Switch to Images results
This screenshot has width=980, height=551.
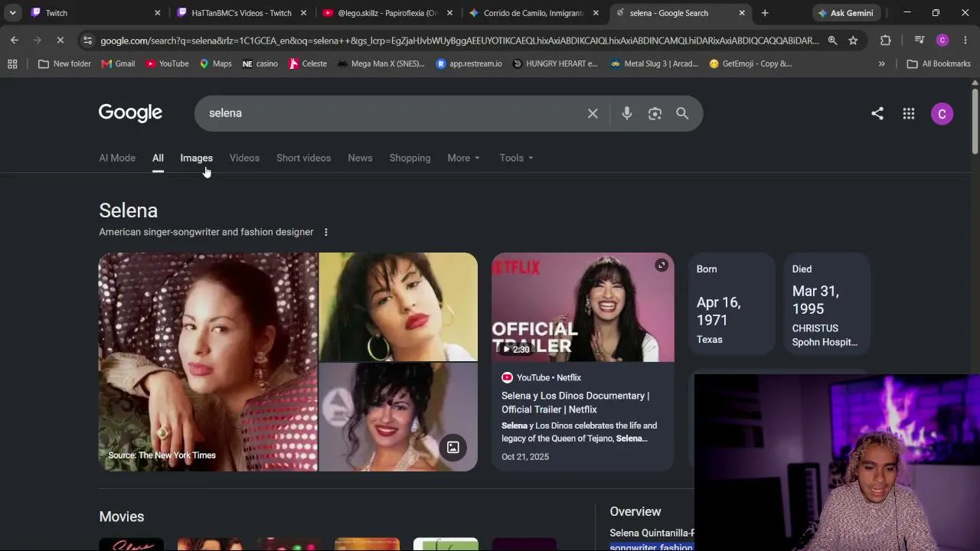(196, 158)
